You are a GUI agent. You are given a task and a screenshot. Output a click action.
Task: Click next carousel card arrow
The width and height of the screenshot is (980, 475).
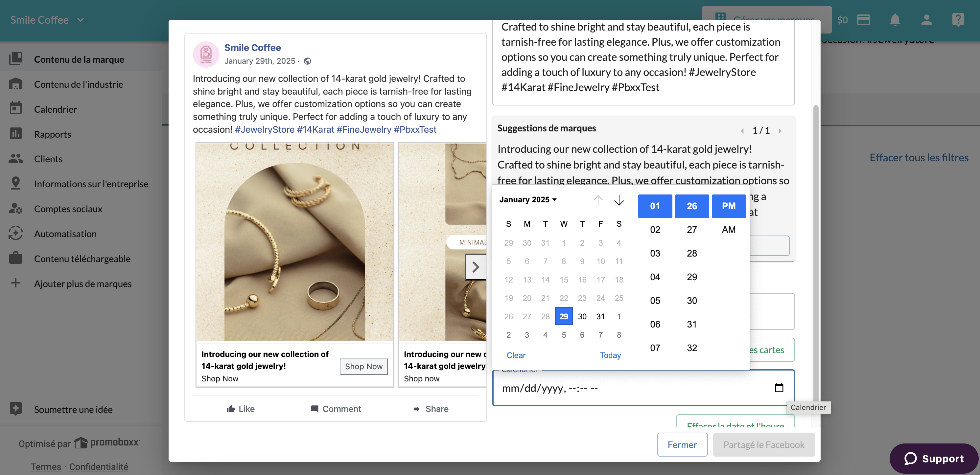[x=475, y=267]
